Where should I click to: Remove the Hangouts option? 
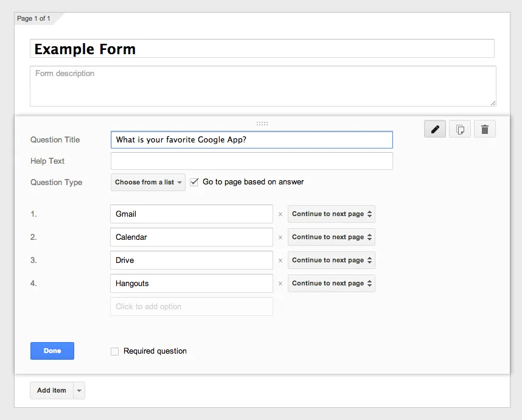280,284
